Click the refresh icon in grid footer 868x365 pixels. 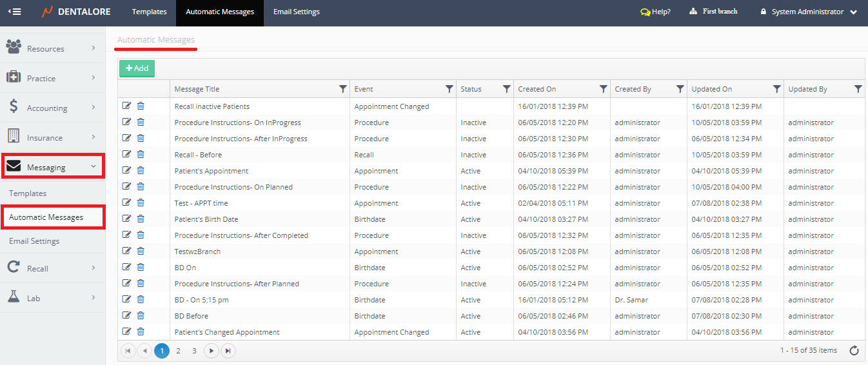(x=854, y=351)
